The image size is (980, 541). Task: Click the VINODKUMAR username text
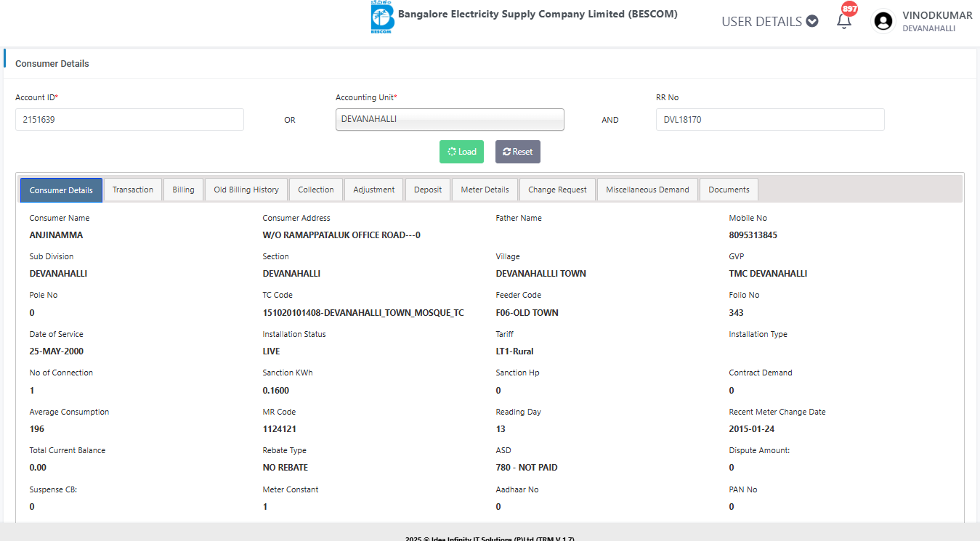click(x=937, y=15)
